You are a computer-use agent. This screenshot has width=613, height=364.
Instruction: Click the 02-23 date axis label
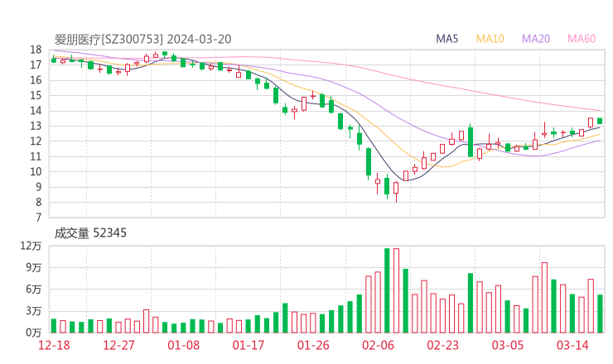point(442,345)
